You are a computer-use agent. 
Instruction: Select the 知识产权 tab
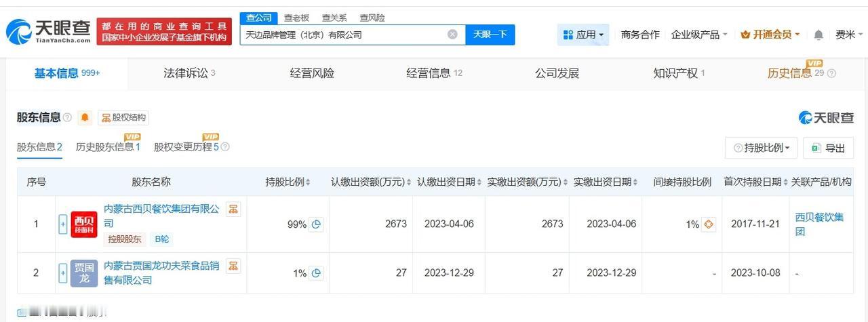679,73
